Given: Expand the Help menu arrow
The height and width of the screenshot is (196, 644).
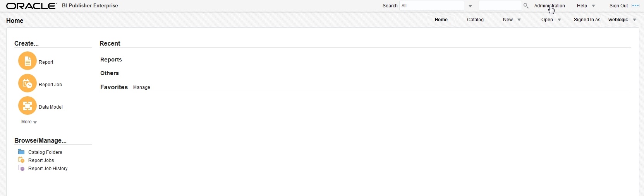Looking at the screenshot, I should pos(593,6).
